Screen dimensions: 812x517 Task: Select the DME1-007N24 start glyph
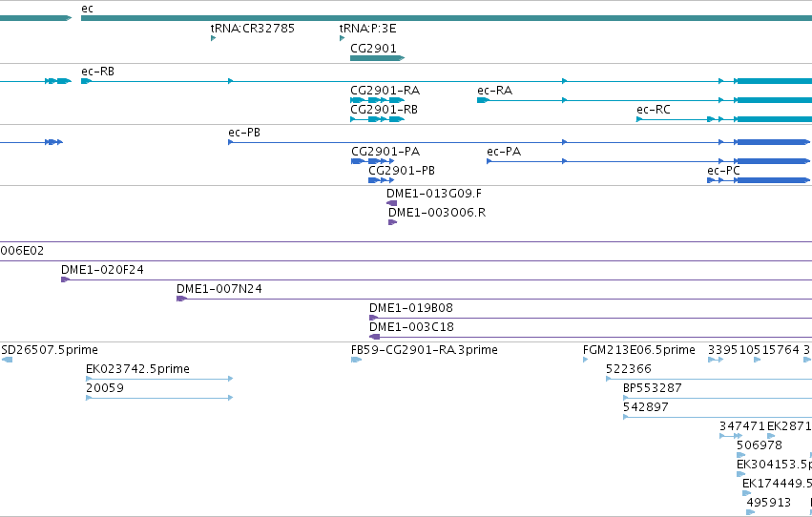181,299
